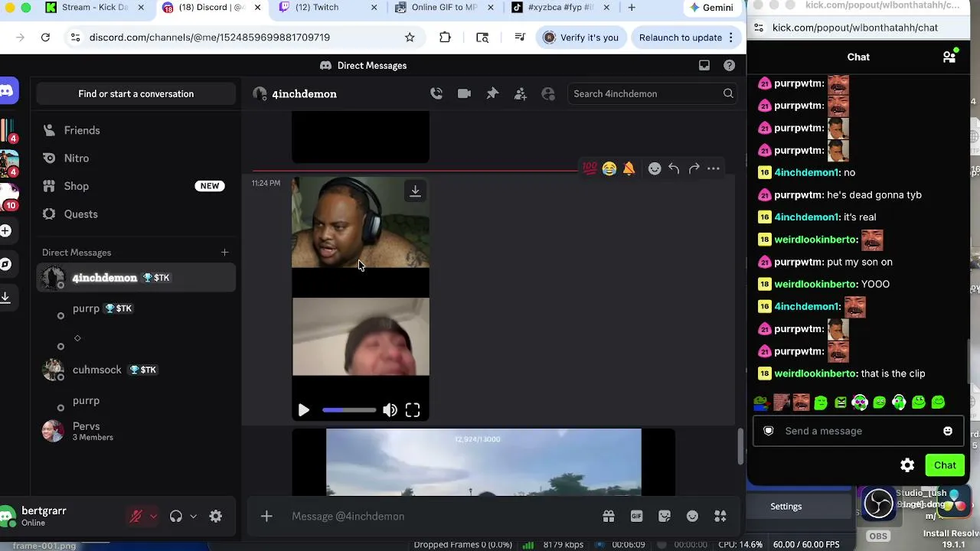Viewport: 980px width, 551px height.
Task: Click the OBS Settings button
Action: point(786,507)
